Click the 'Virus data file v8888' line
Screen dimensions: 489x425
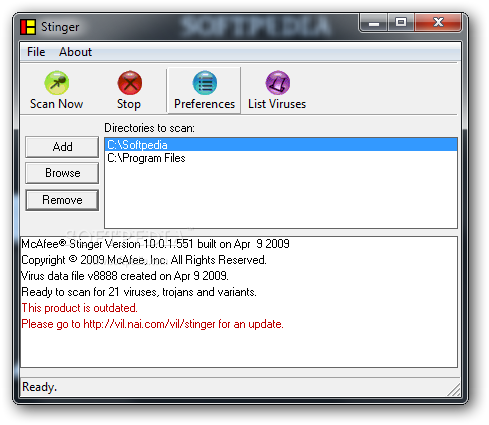click(x=125, y=276)
